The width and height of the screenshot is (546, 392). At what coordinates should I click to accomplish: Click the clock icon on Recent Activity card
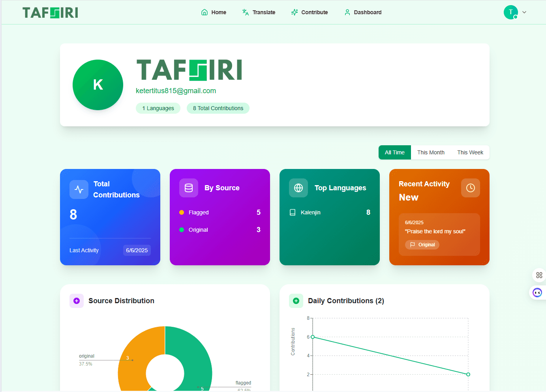[x=470, y=188]
